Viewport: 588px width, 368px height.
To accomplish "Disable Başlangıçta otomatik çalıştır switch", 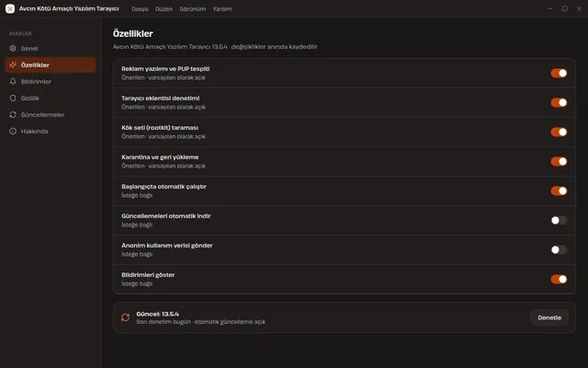I will click(559, 191).
